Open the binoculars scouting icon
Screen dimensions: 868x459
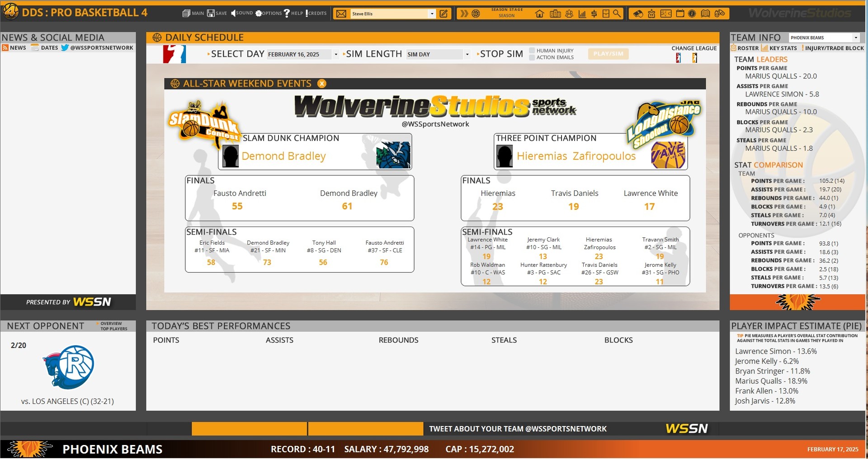(x=720, y=14)
